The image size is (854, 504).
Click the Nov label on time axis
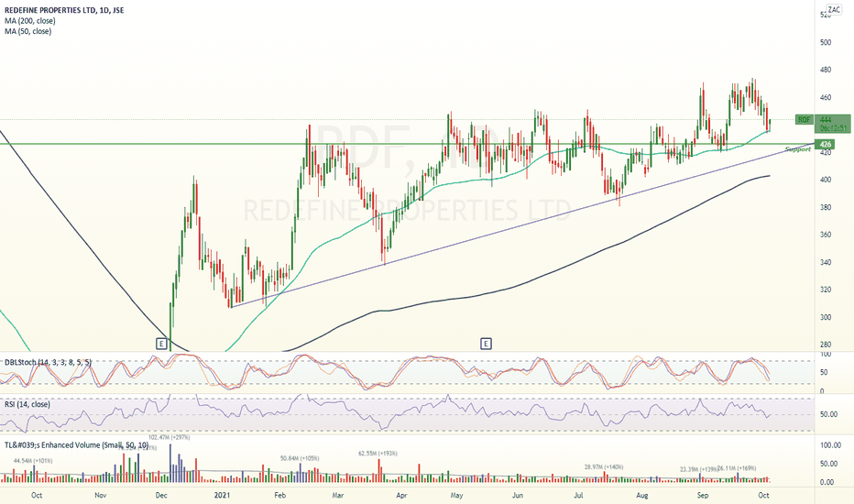pyautogui.click(x=100, y=495)
